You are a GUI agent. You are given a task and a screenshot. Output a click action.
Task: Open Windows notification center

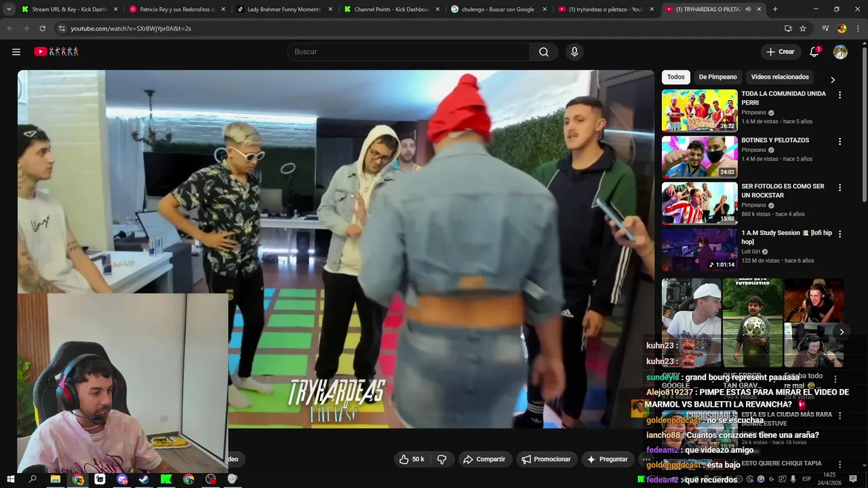(853, 479)
